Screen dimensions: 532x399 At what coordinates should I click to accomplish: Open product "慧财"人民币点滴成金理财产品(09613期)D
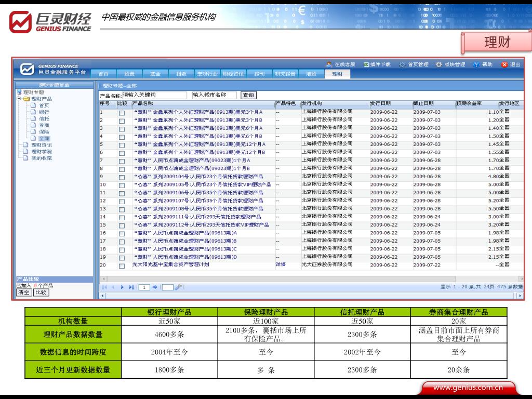[185, 257]
